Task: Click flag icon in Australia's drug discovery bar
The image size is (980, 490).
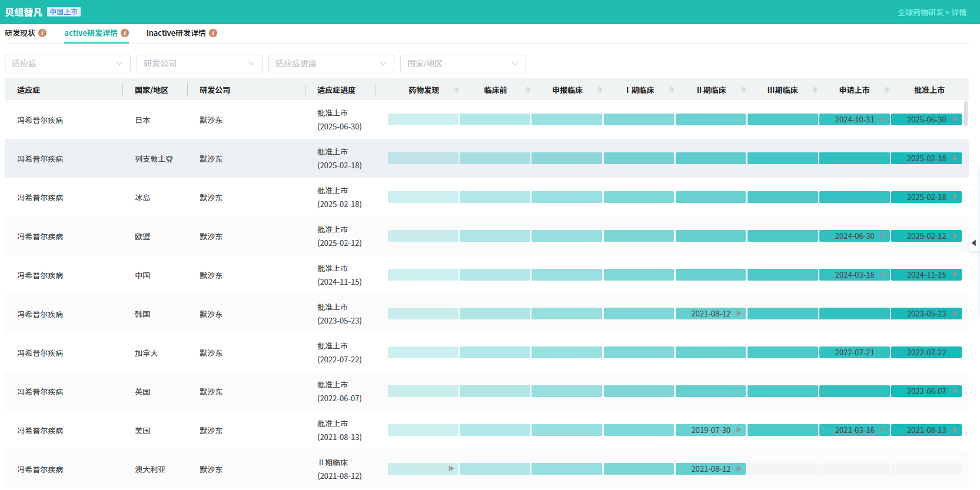Action: (451, 469)
